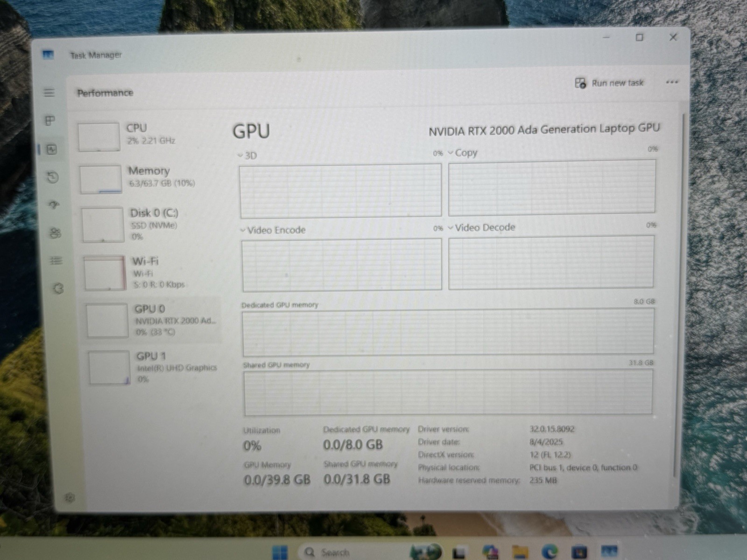747x560 pixels.
Task: Click the CPU mini graph thumbnail
Action: pyautogui.click(x=99, y=137)
